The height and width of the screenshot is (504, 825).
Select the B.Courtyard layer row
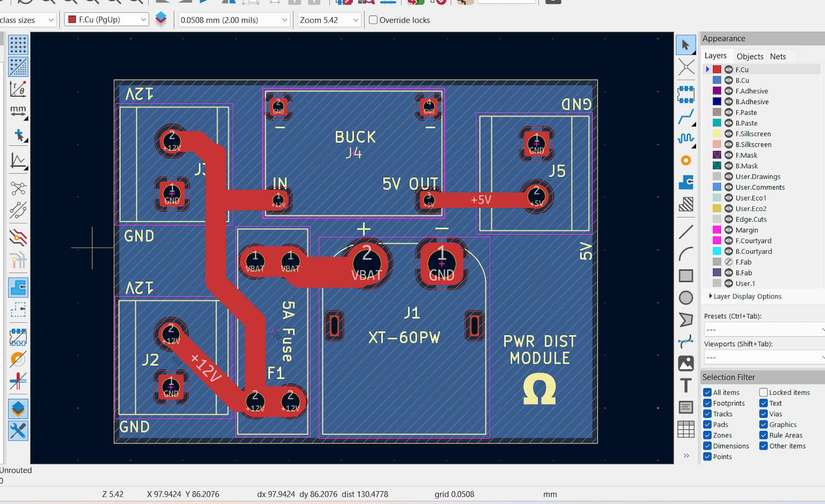pos(762,251)
